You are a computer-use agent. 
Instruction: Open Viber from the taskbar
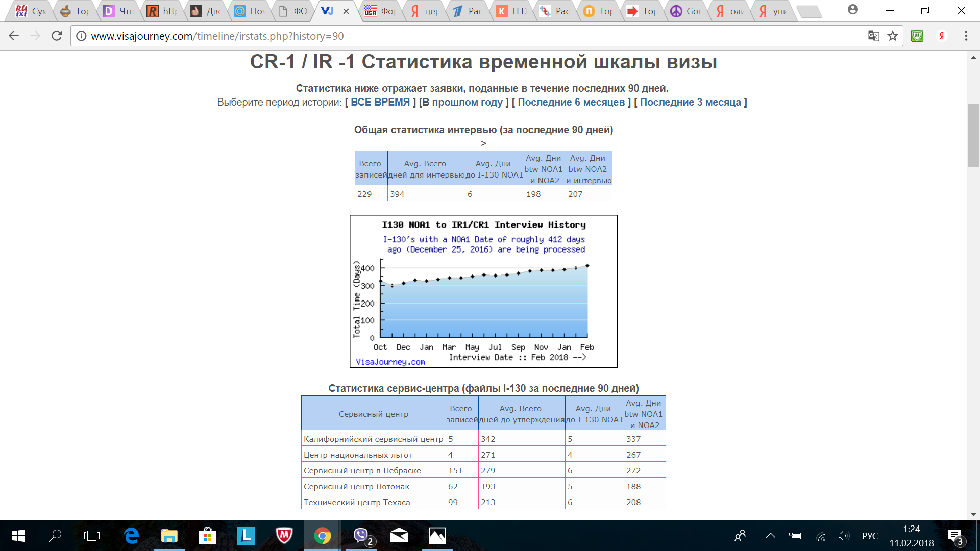362,536
